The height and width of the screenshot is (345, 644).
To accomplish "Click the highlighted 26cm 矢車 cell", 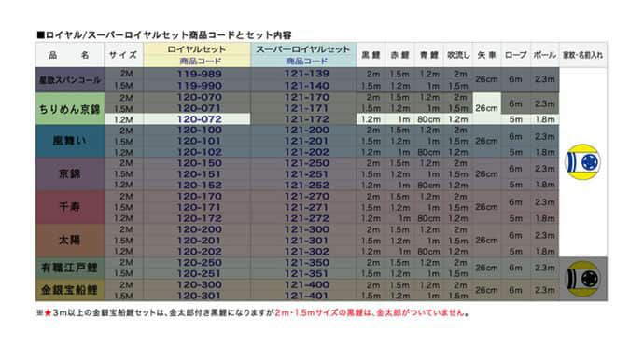I will tap(486, 108).
